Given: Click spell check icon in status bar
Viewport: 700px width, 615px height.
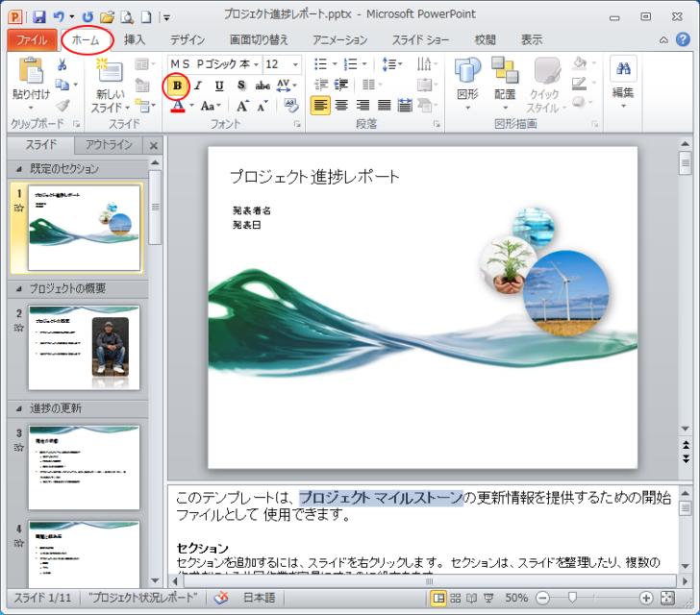Looking at the screenshot, I should tap(220, 598).
